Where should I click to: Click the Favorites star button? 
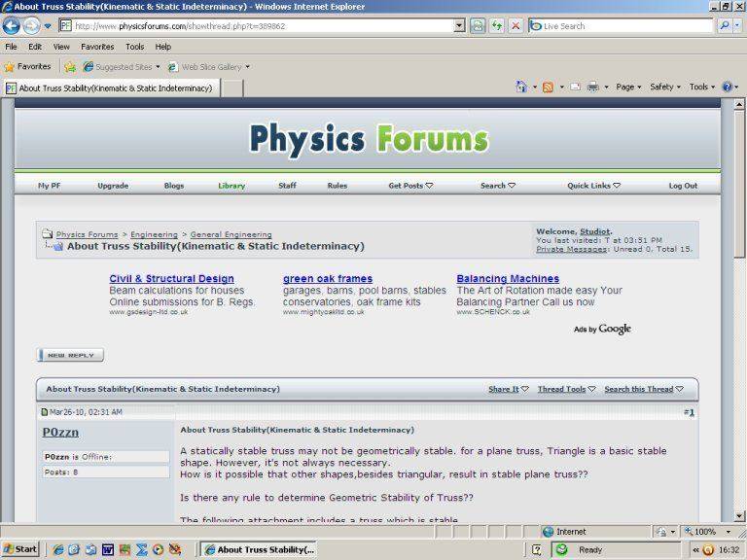[x=27, y=67]
